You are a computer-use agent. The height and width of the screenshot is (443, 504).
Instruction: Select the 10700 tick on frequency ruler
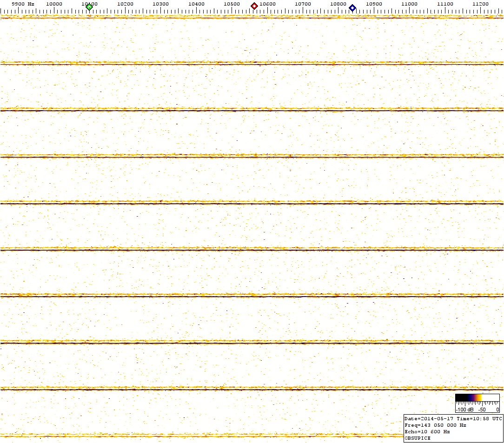point(303,4)
